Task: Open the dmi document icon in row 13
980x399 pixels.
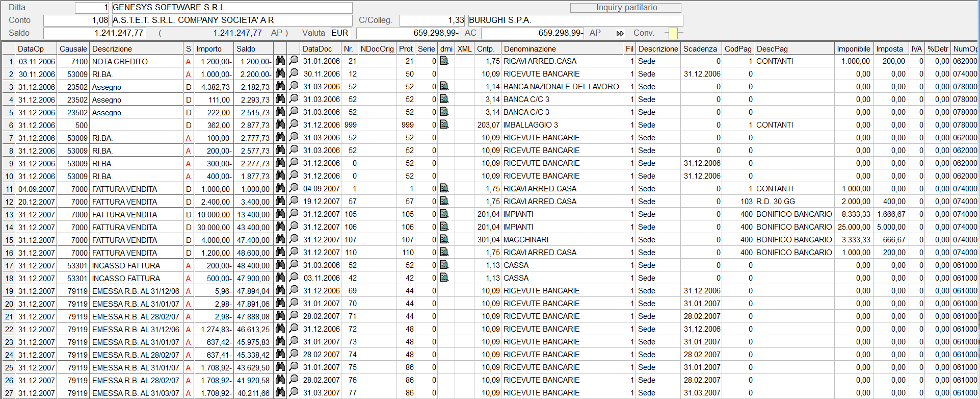Action: click(x=444, y=214)
